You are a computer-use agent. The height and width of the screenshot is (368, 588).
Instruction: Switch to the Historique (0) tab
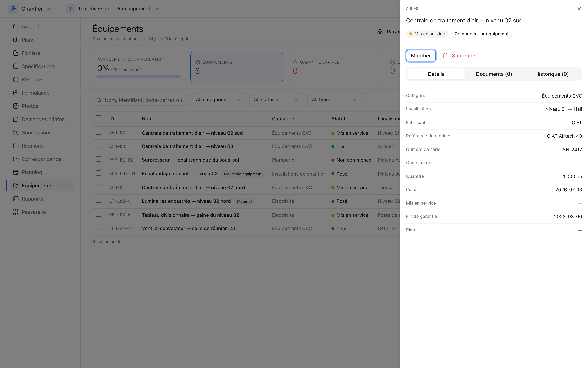tap(552, 74)
